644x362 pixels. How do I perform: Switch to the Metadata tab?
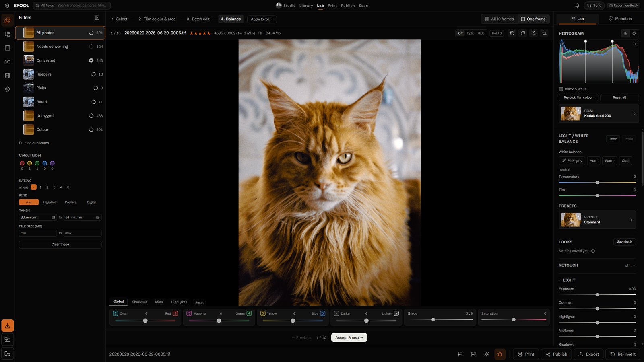point(620,19)
